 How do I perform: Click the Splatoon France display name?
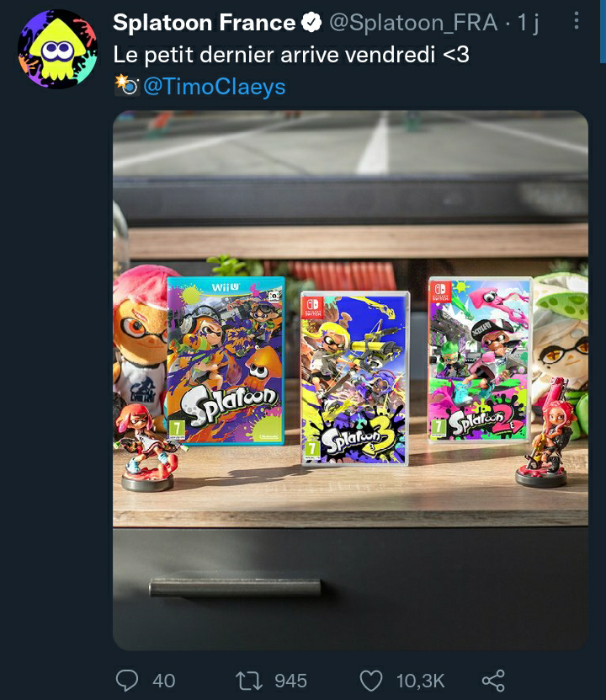pyautogui.click(x=205, y=22)
